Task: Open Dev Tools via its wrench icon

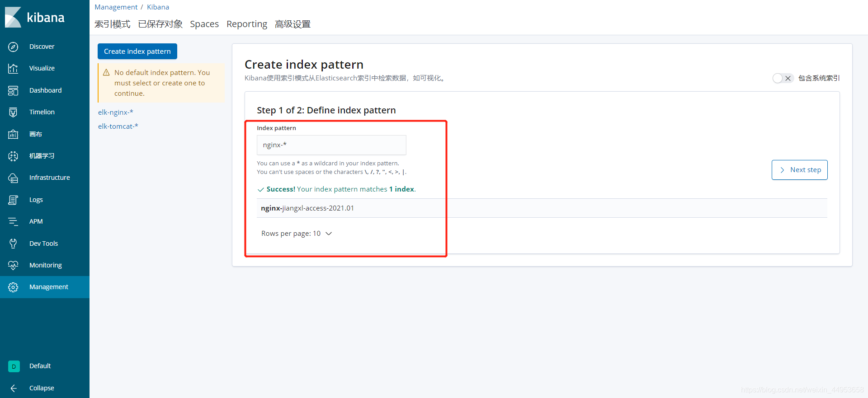Action: coord(13,243)
